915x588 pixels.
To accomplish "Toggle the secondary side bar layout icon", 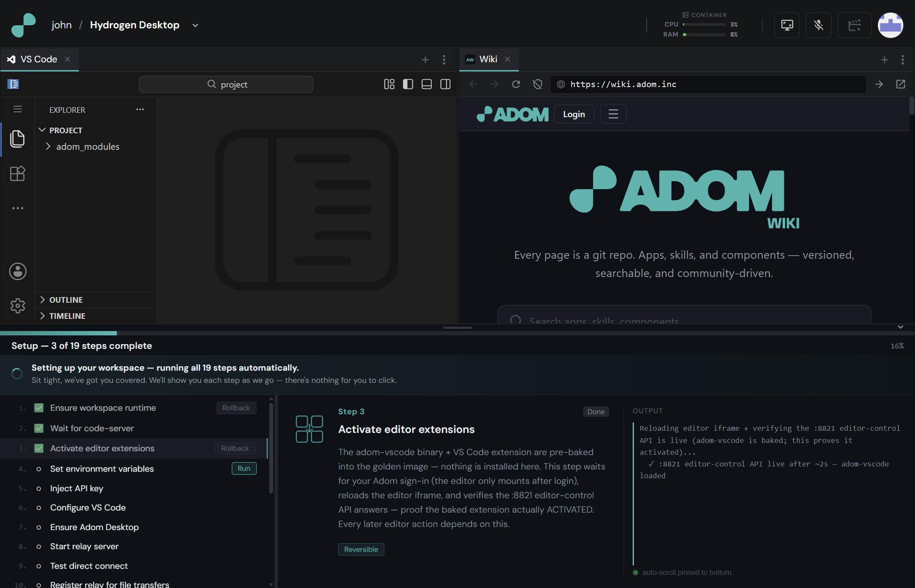I will (445, 84).
